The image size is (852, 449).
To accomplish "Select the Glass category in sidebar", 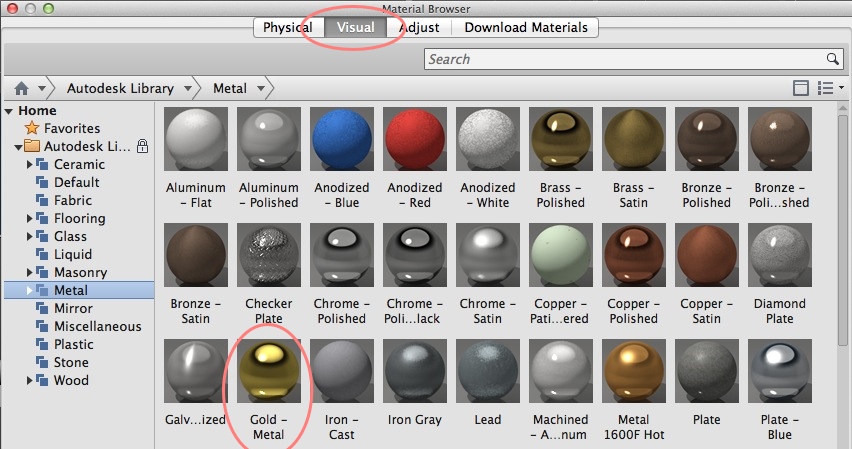I will pos(70,236).
